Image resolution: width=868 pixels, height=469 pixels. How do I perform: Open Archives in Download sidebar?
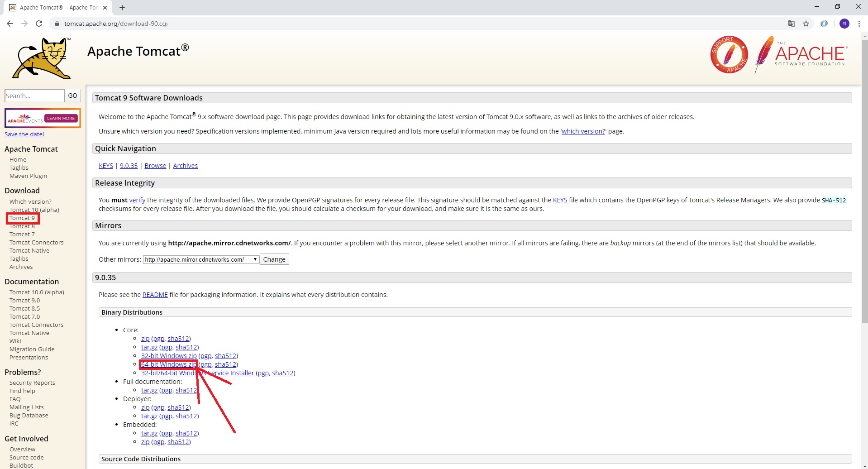point(21,267)
